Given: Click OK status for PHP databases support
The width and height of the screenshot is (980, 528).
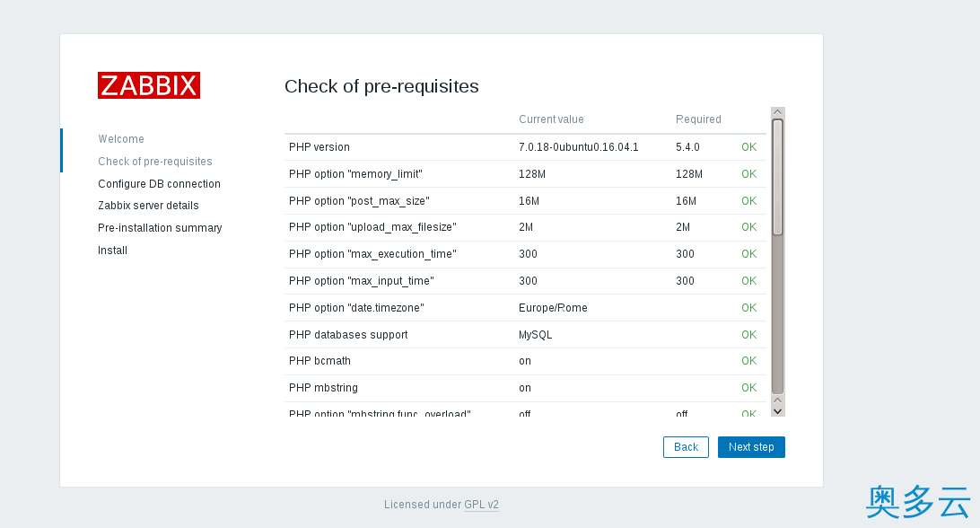Looking at the screenshot, I should coord(748,335).
